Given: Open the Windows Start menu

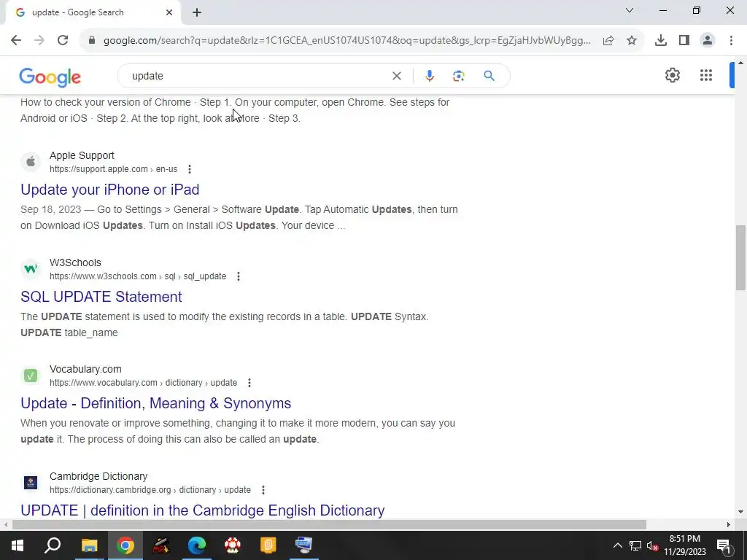Looking at the screenshot, I should (x=18, y=545).
